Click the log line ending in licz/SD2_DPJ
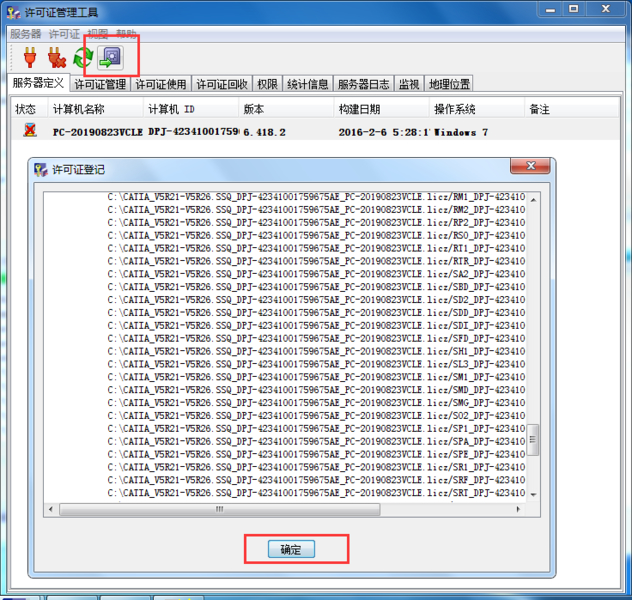 tap(316, 300)
